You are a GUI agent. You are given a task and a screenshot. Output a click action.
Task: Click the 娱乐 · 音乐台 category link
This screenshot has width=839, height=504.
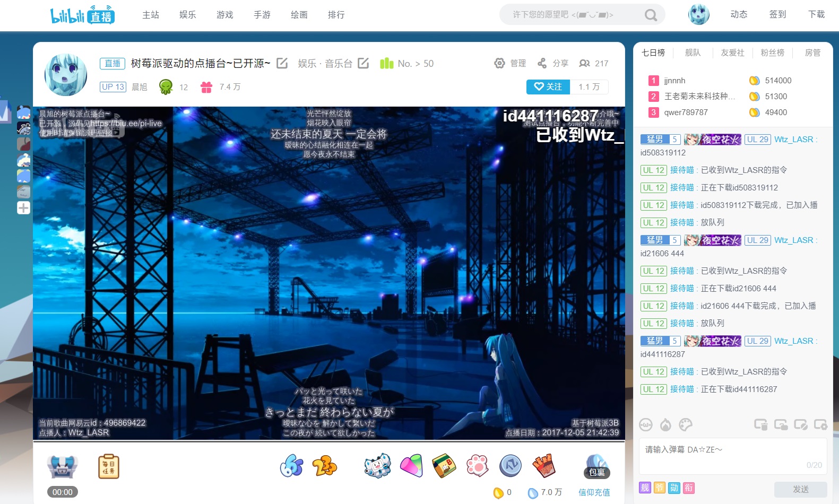[x=325, y=64]
